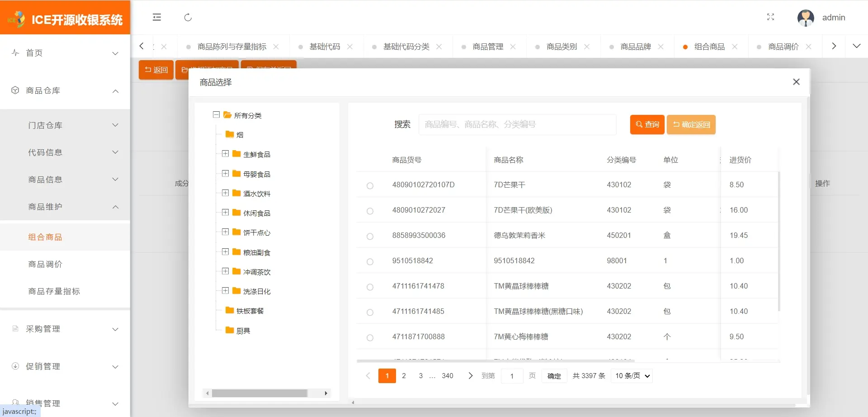This screenshot has width=868, height=417.
Task: Expand the 生鲜食品 category
Action: click(x=225, y=154)
